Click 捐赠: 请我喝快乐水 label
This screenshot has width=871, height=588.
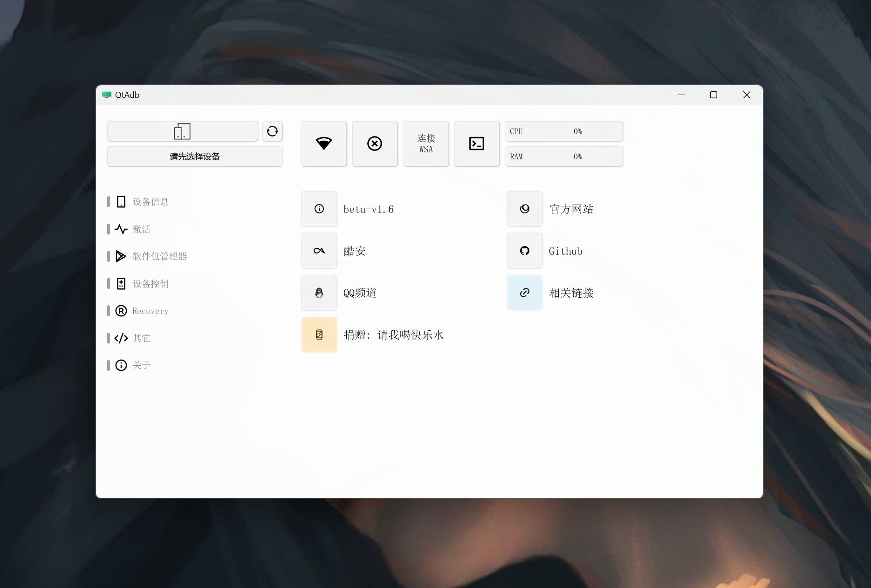tap(394, 335)
